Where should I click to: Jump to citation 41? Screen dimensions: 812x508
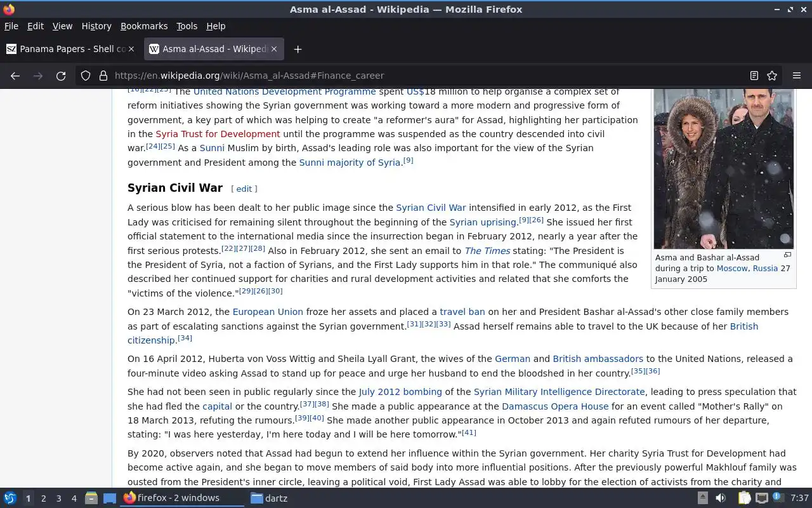coord(469,432)
